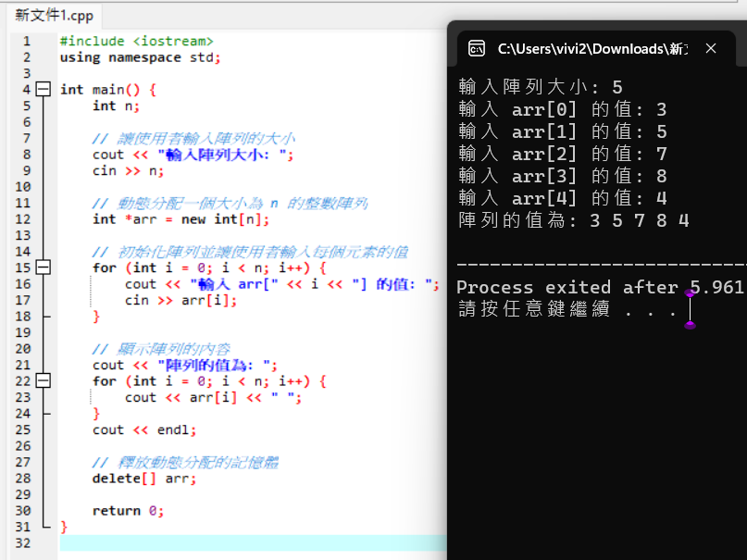Click the comment on line 7
Viewport: 747px width, 560px height.
(193, 138)
